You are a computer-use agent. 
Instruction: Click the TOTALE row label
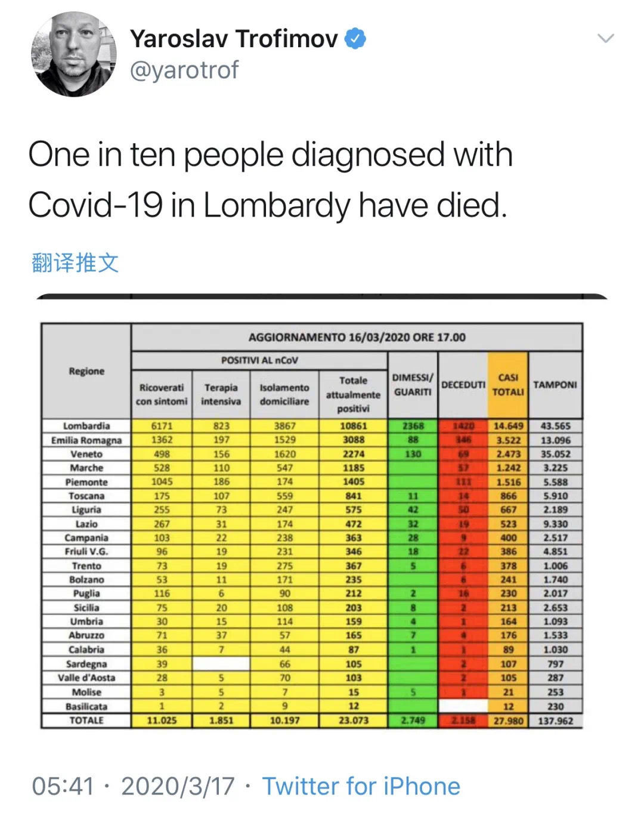point(86,721)
